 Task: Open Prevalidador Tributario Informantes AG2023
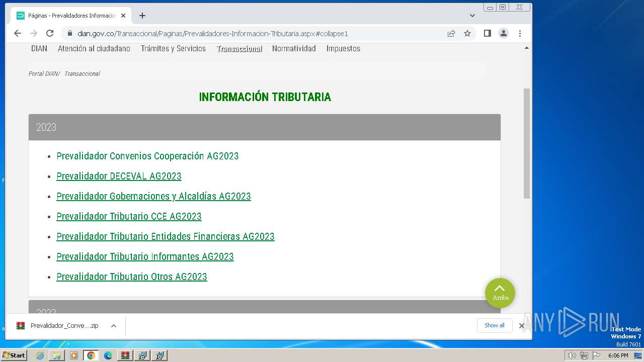pyautogui.click(x=145, y=256)
